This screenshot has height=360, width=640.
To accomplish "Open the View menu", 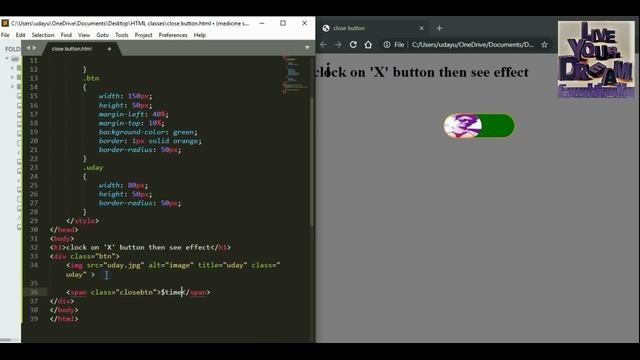I will point(84,35).
